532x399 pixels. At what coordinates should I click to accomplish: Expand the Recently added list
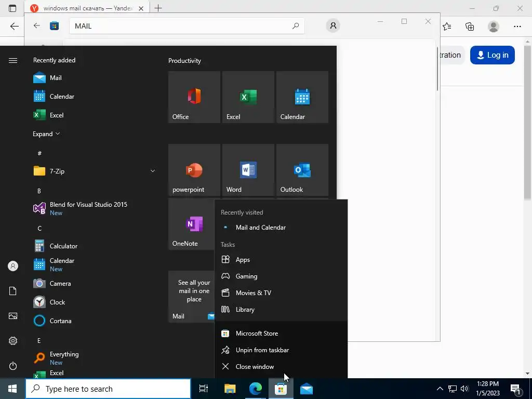[46, 134]
